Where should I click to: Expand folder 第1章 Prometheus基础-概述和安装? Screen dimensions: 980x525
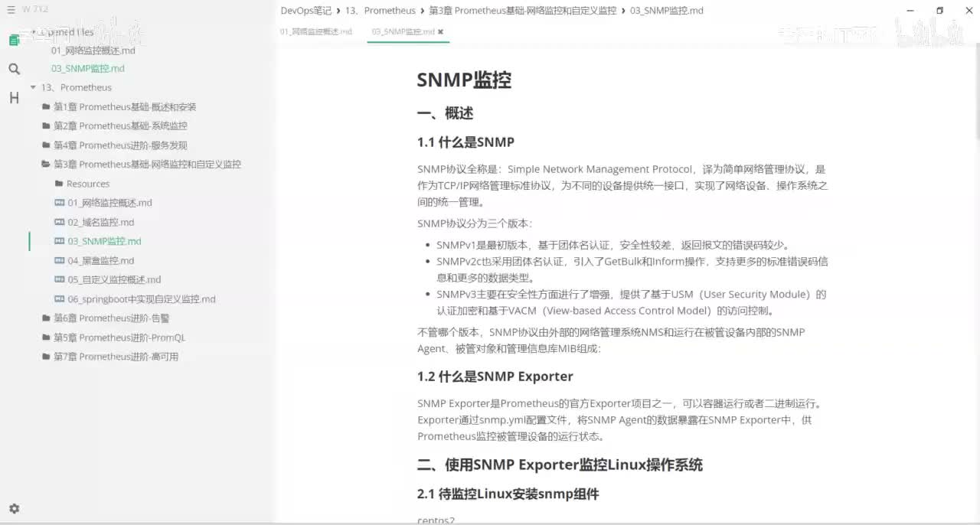click(x=125, y=107)
